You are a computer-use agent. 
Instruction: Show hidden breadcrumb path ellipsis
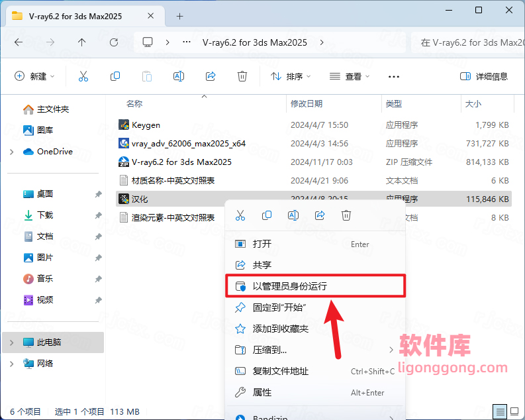[187, 42]
